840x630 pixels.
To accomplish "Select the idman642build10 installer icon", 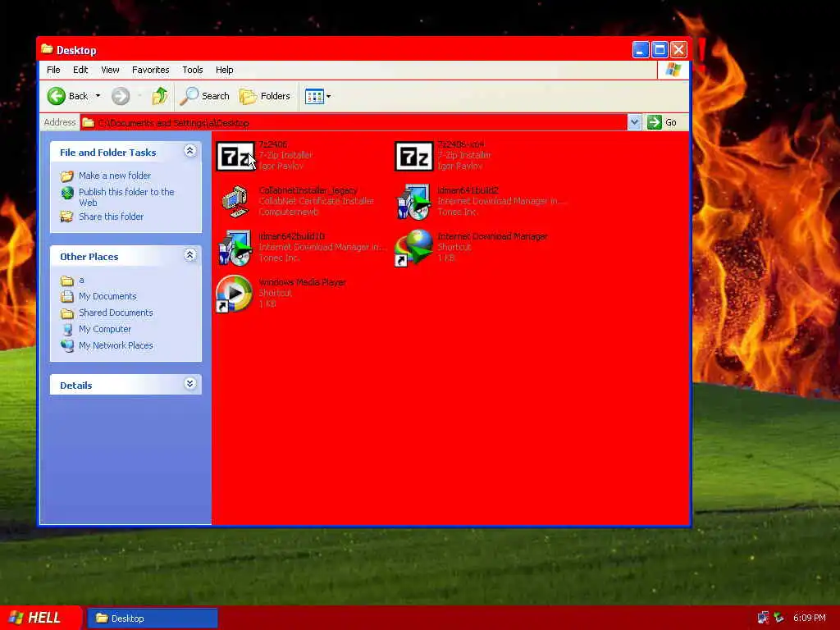I will (x=235, y=248).
